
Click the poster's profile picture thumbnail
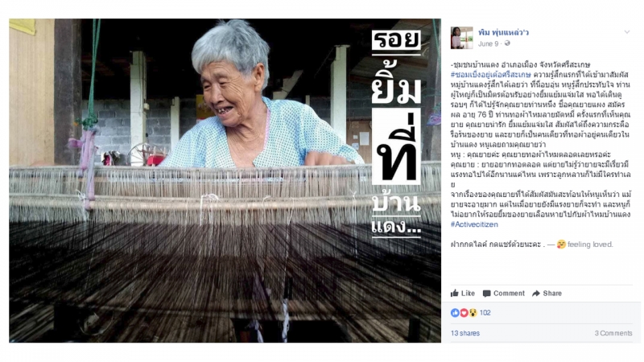coord(461,38)
